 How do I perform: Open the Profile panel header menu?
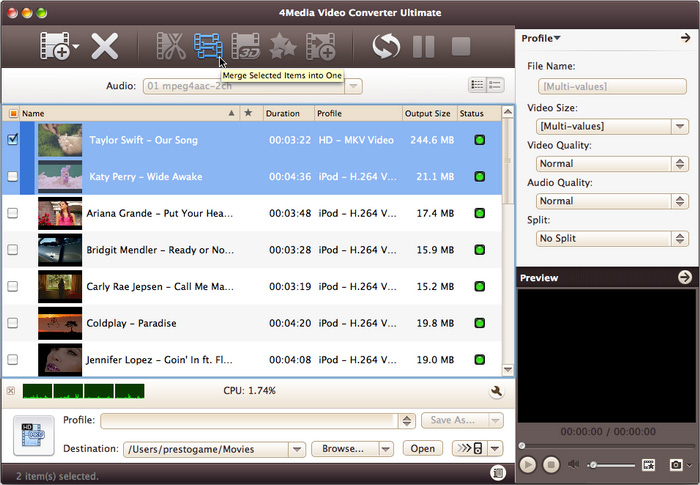click(541, 38)
